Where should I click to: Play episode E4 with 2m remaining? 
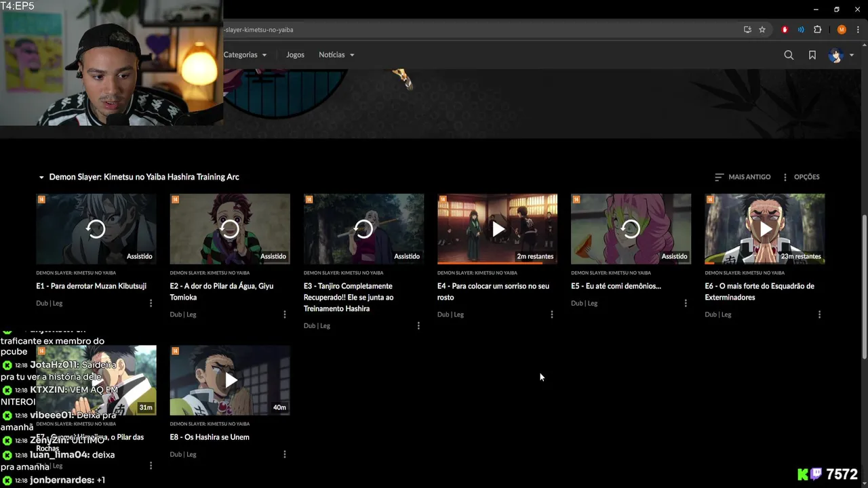click(498, 229)
